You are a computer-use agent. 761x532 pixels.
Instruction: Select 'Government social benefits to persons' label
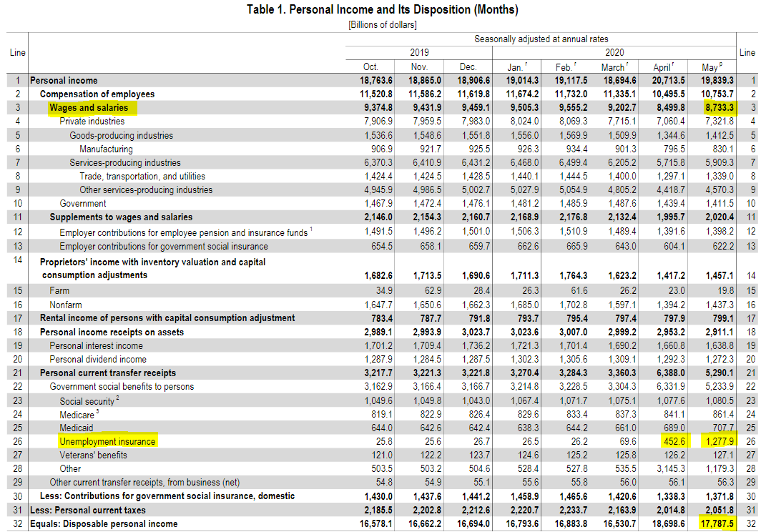coord(122,387)
